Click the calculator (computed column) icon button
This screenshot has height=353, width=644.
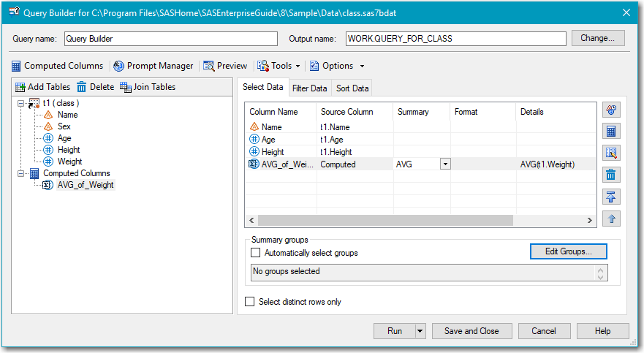coord(611,132)
